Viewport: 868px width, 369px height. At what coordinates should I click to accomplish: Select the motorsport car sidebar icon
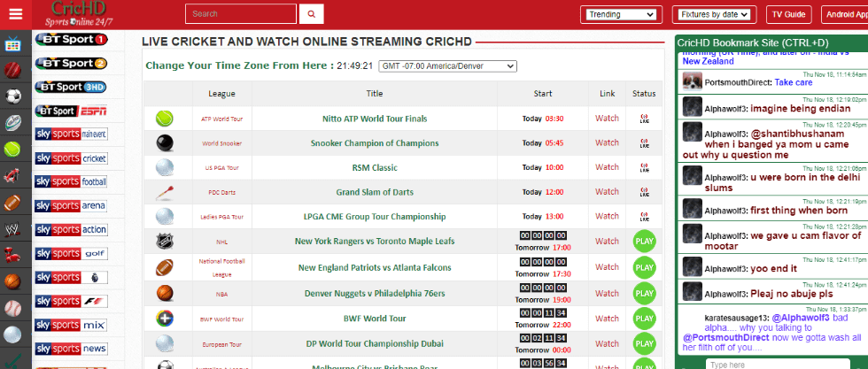pyautogui.click(x=12, y=175)
